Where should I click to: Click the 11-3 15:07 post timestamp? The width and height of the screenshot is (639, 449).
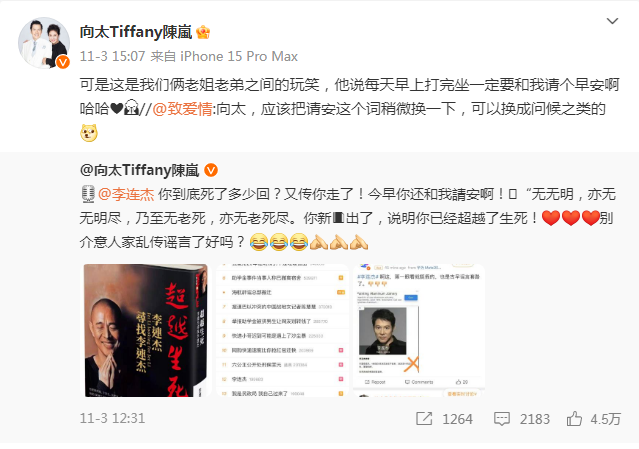coord(112,56)
